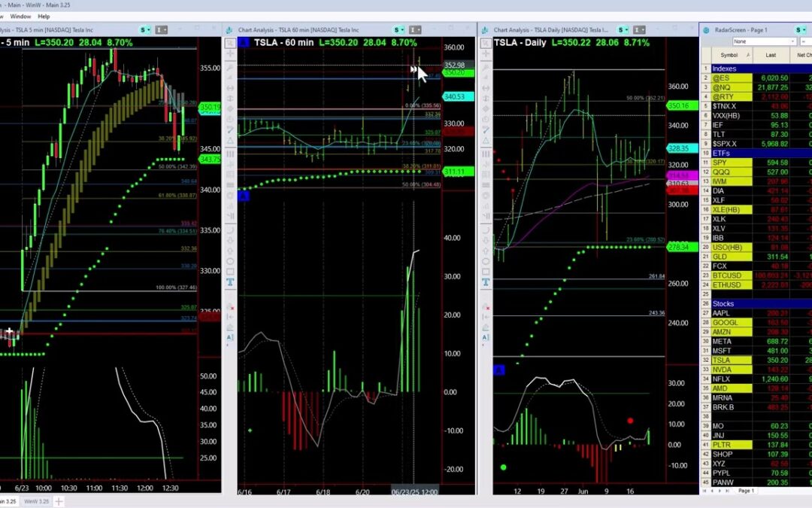
Task: Click the vertical lines tool in 60 min chart
Action: click(230, 154)
